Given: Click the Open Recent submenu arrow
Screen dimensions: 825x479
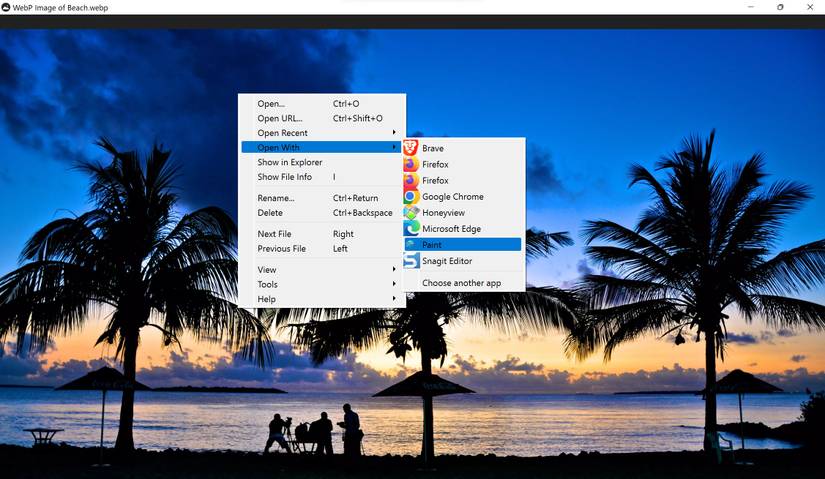Looking at the screenshot, I should pyautogui.click(x=394, y=133).
